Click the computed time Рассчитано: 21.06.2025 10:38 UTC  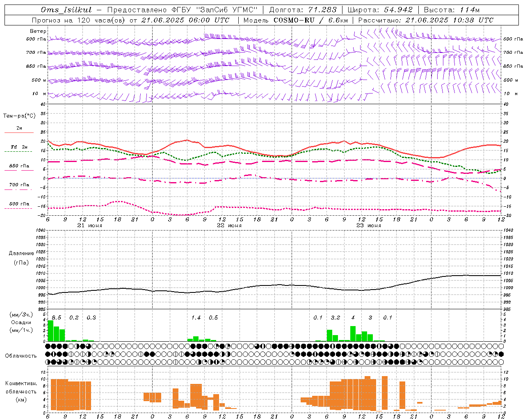click(426, 20)
